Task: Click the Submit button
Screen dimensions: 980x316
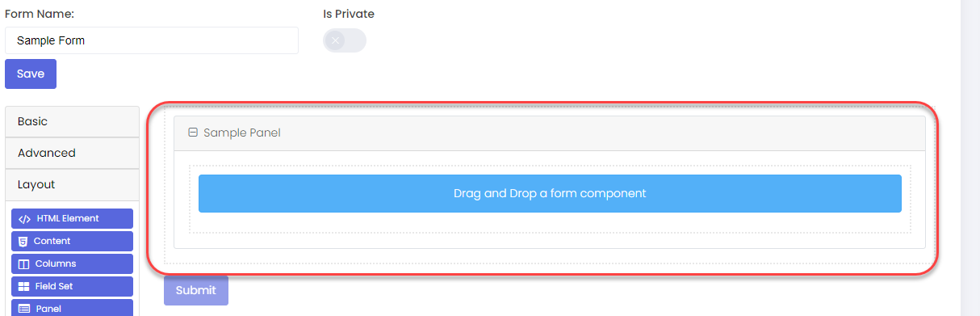Action: (x=196, y=290)
